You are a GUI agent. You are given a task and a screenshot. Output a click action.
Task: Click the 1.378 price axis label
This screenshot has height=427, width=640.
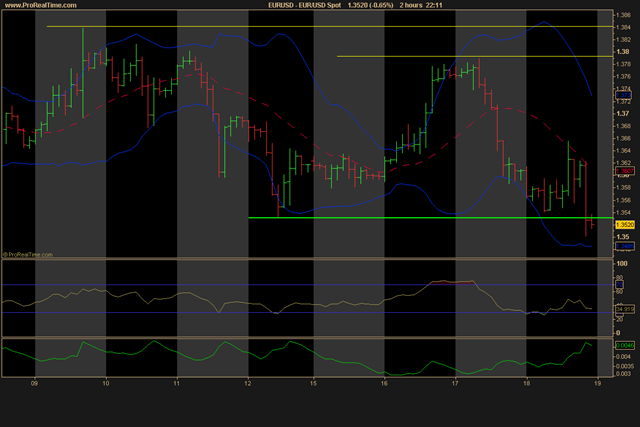[623, 64]
